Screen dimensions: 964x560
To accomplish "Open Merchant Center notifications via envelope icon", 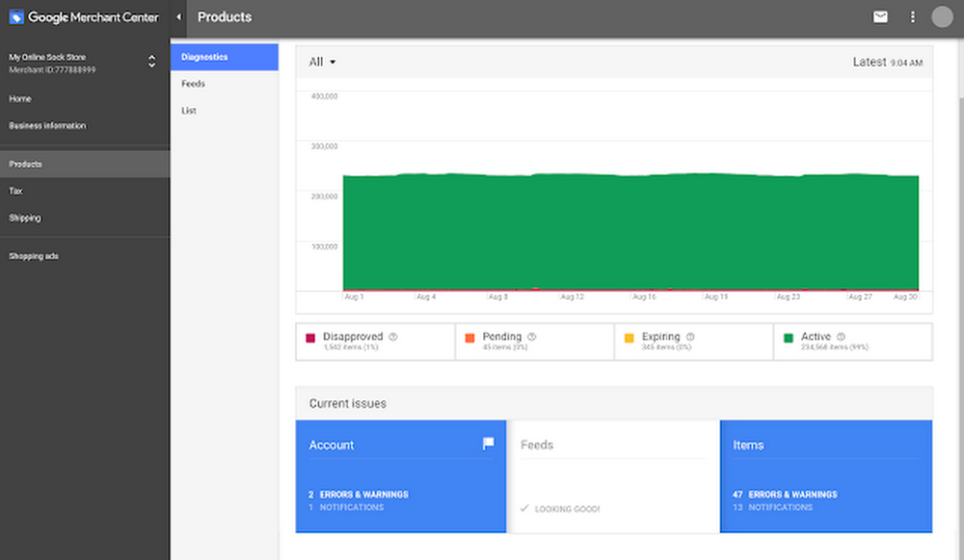I will (x=880, y=17).
